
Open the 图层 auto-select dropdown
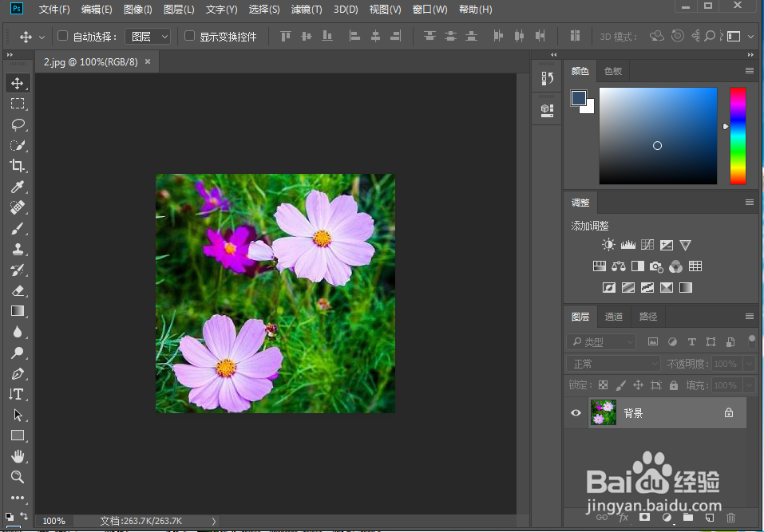pos(148,37)
